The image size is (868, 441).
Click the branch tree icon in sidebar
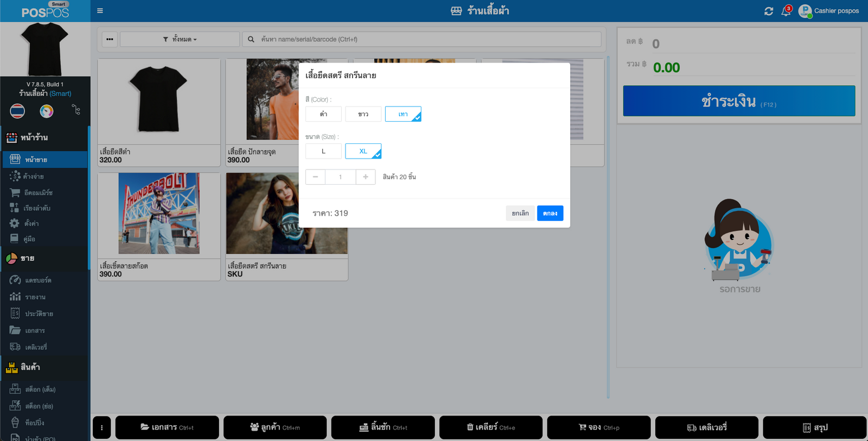pos(76,110)
